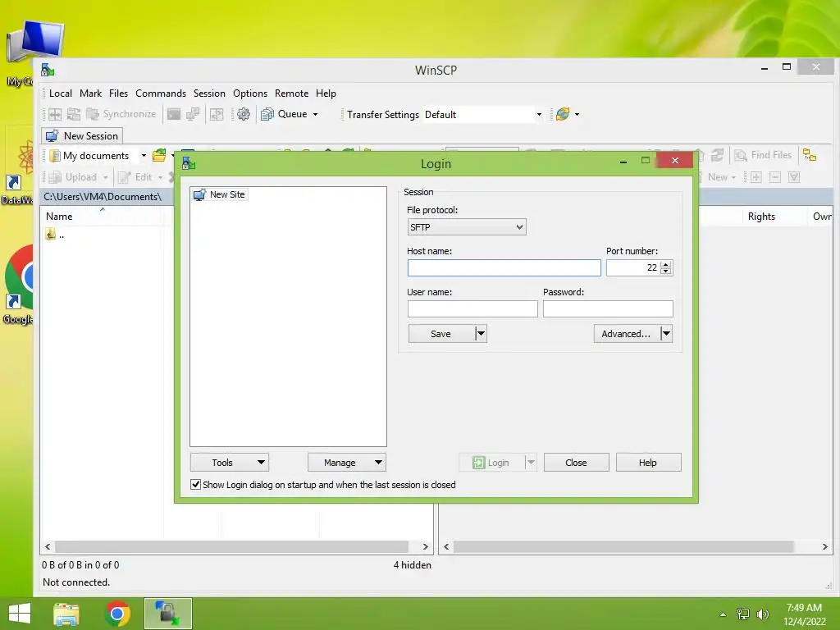
Task: Open the Remote menu
Action: [x=291, y=94]
